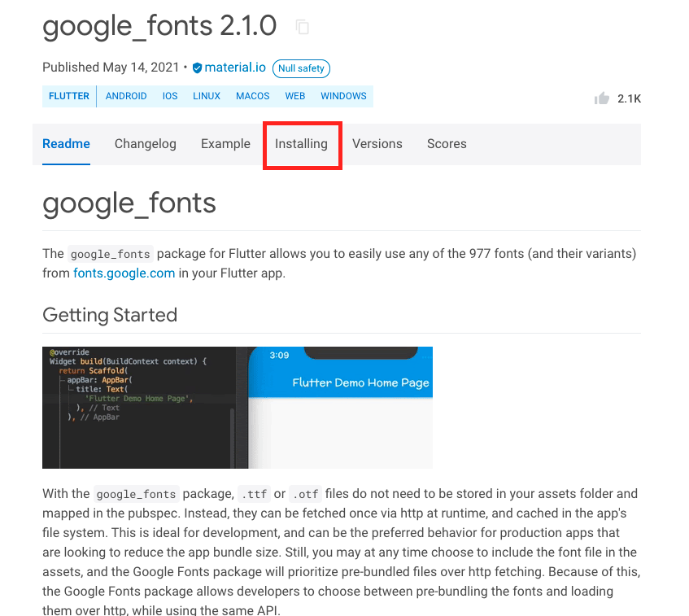
Task: Check the Scores tab
Action: pyautogui.click(x=447, y=143)
